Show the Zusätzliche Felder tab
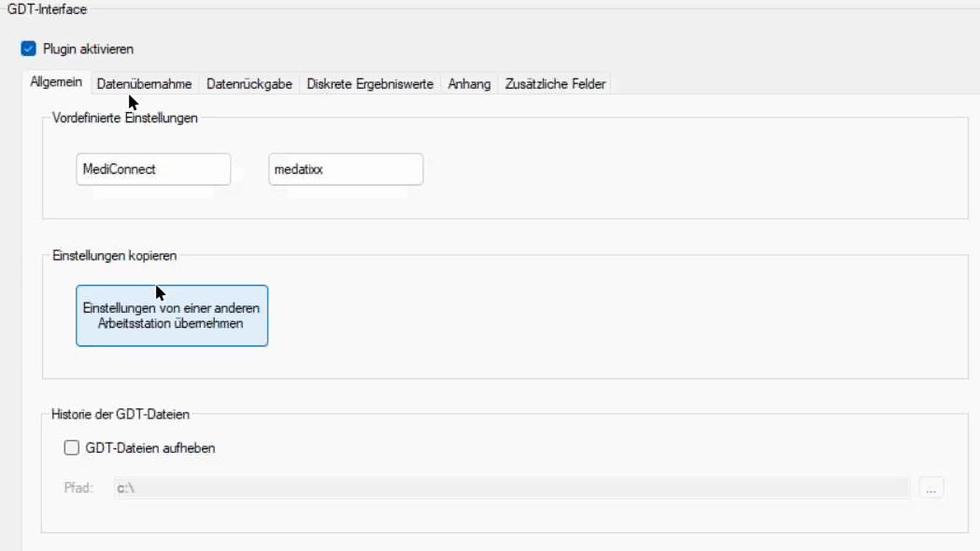The height and width of the screenshot is (551, 980). (555, 84)
